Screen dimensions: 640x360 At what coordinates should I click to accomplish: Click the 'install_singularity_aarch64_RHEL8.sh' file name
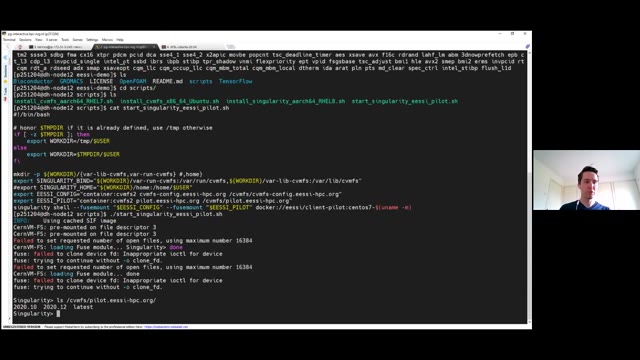(285, 101)
